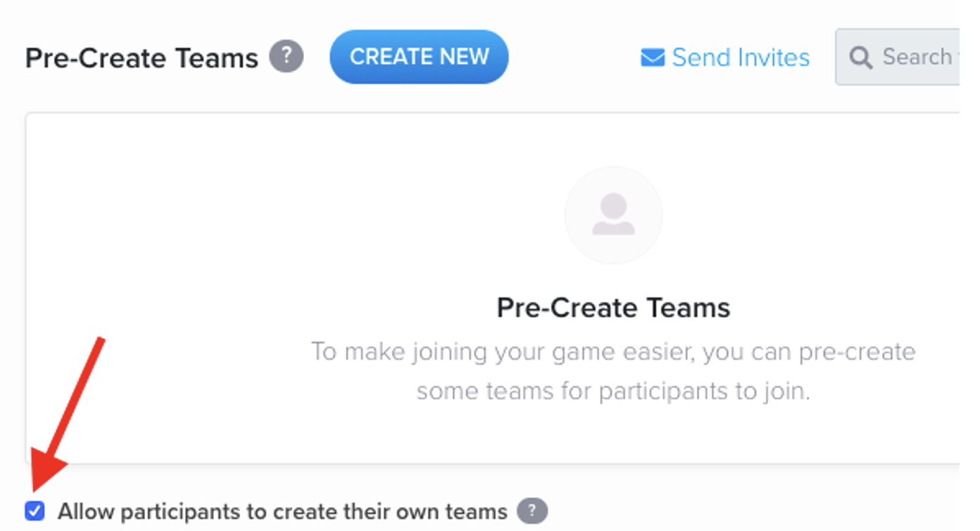Click the gray help badge after the checkbox text

point(533,512)
